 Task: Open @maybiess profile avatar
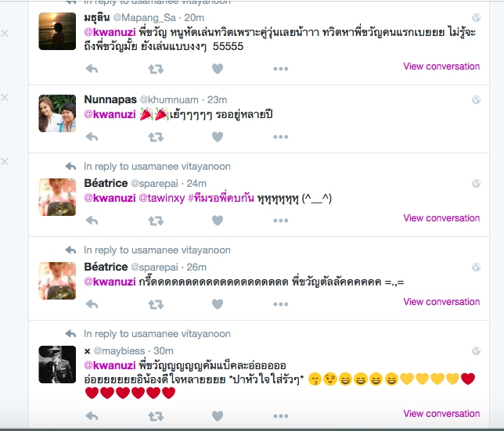57,365
